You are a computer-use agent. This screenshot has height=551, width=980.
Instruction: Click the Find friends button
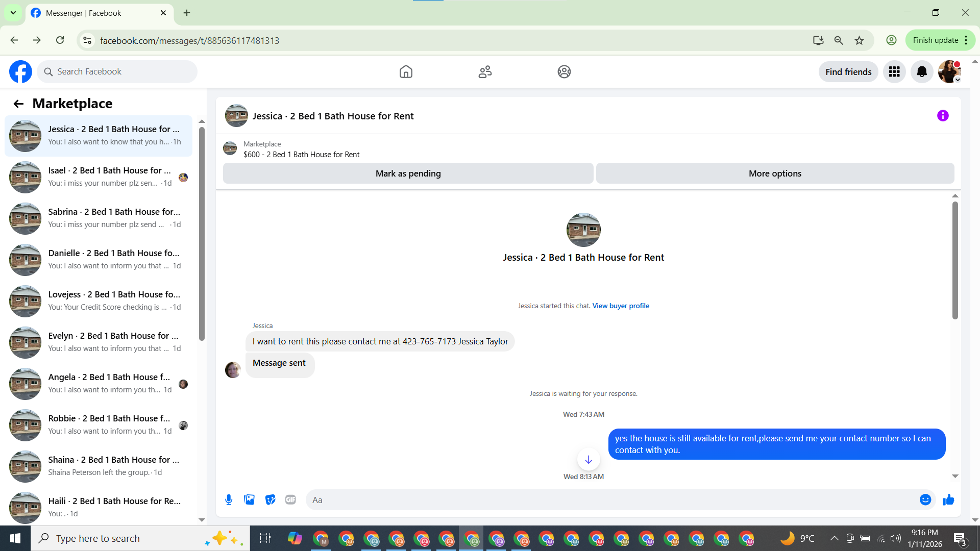(x=848, y=72)
